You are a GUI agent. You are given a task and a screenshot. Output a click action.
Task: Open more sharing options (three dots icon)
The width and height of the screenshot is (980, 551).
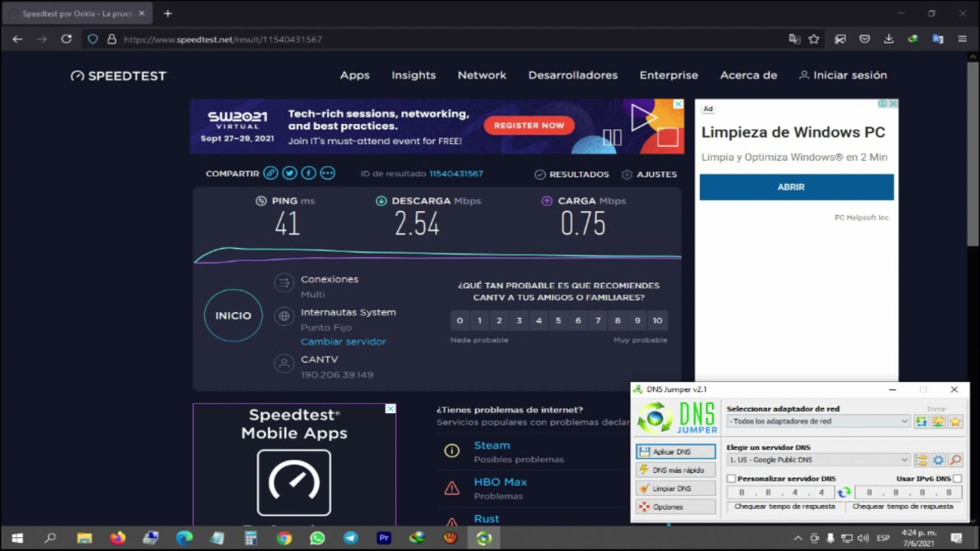point(328,174)
